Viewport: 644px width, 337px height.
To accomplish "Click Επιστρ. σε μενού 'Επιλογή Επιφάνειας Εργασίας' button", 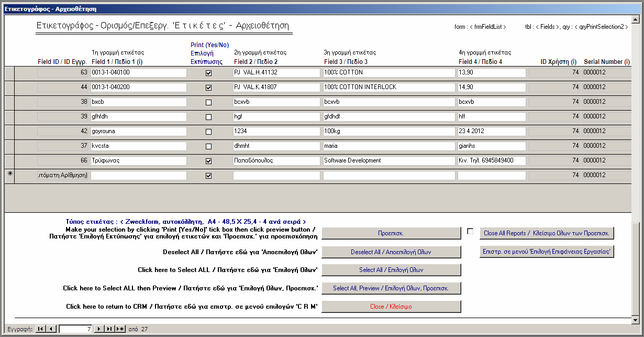I will pos(547,252).
